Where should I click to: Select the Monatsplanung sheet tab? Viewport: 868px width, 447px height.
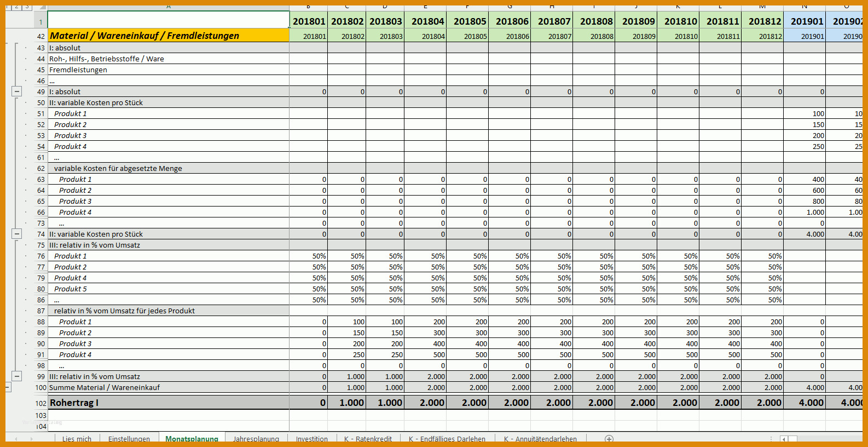(192, 439)
